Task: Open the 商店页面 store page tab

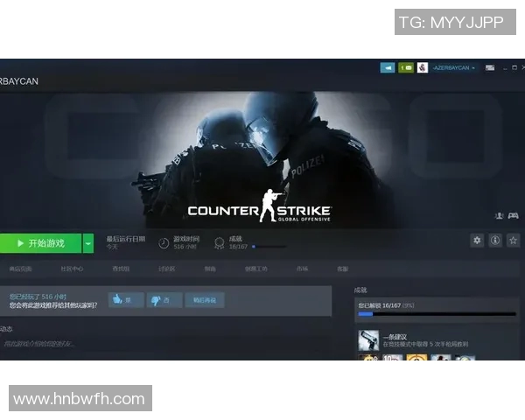Action: 20,269
